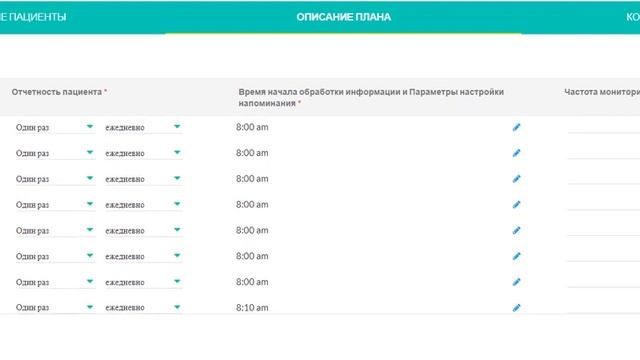Click monitoring frequency field in 8:10 am row
640x360 pixels.
point(604,308)
